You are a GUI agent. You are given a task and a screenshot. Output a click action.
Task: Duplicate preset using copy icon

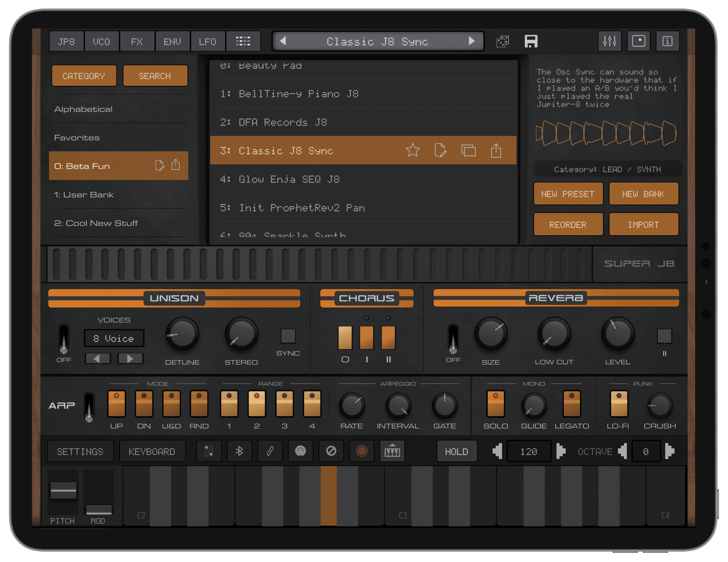pyautogui.click(x=468, y=150)
